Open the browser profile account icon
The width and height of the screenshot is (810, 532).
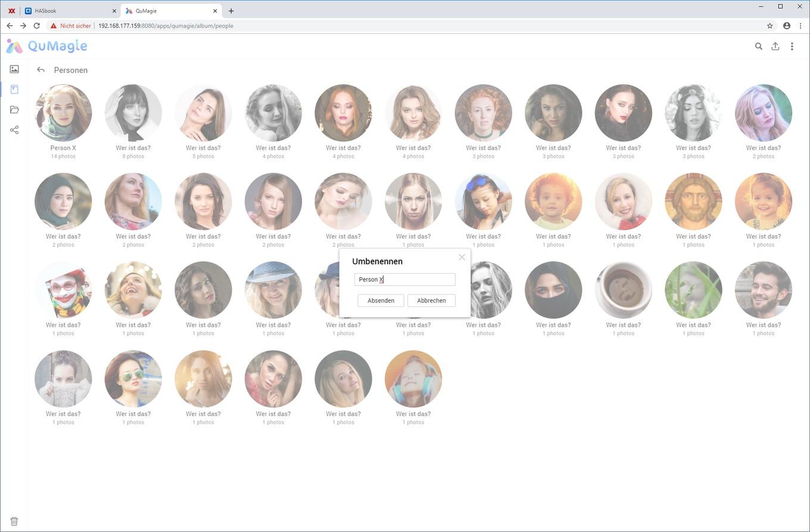pyautogui.click(x=787, y=26)
